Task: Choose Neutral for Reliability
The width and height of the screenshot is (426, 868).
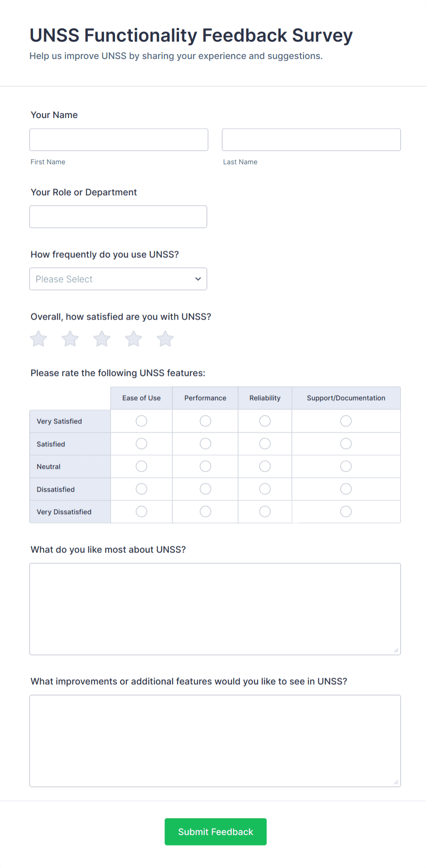Action: 265,466
